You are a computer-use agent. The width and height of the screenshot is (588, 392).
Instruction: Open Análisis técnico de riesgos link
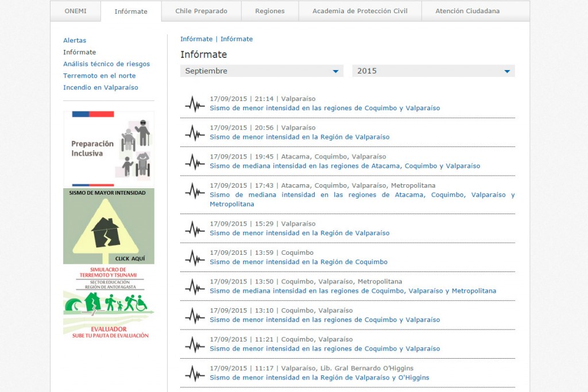pyautogui.click(x=106, y=64)
